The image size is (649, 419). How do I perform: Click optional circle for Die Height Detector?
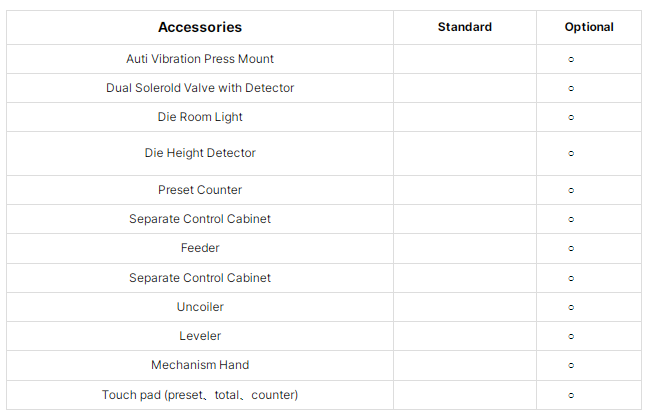(x=571, y=154)
